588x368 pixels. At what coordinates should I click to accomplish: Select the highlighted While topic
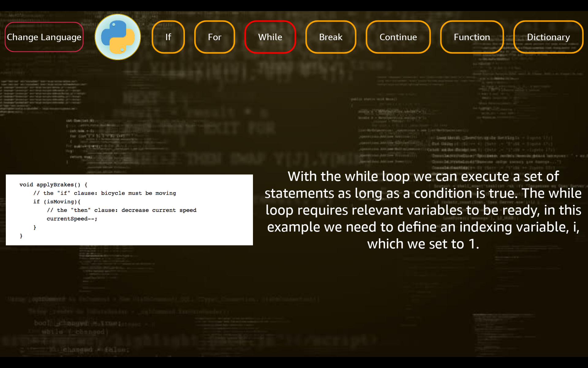tap(270, 37)
